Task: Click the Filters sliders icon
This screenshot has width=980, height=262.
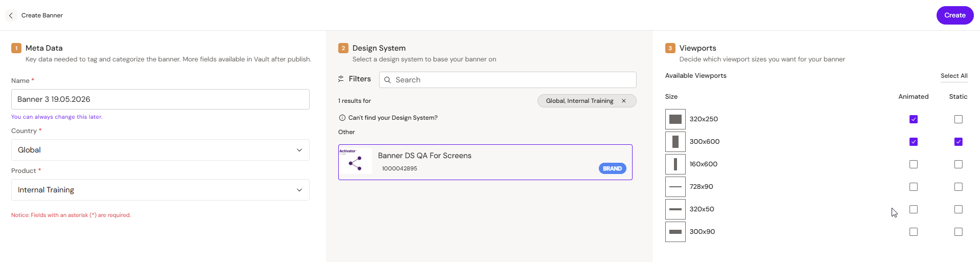Action: [x=341, y=79]
